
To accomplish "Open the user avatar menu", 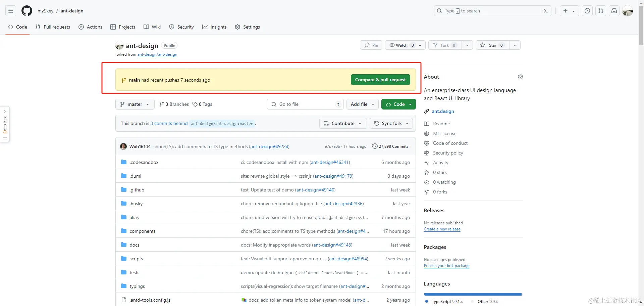I will click(628, 11).
